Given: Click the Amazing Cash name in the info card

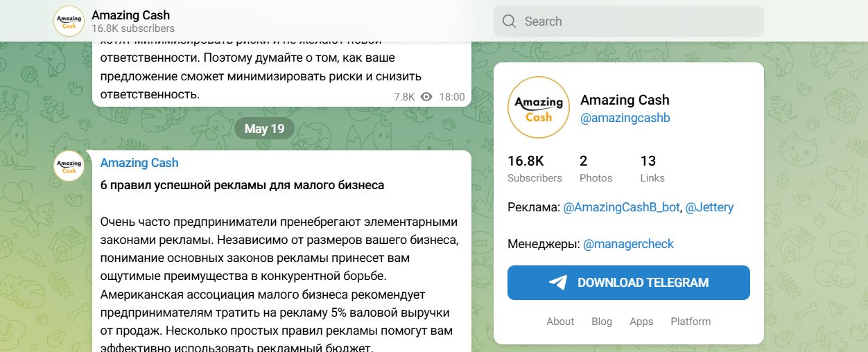Looking at the screenshot, I should point(625,100).
